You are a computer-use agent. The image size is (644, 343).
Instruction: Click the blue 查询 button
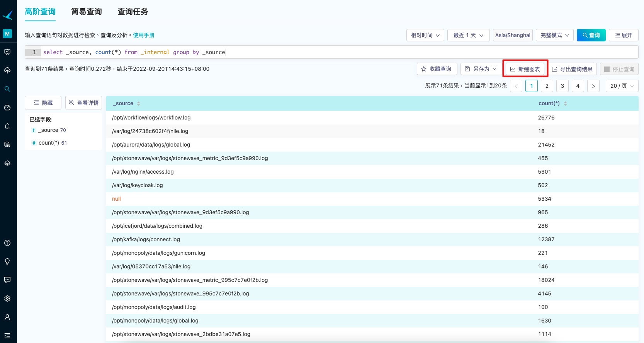pyautogui.click(x=591, y=35)
